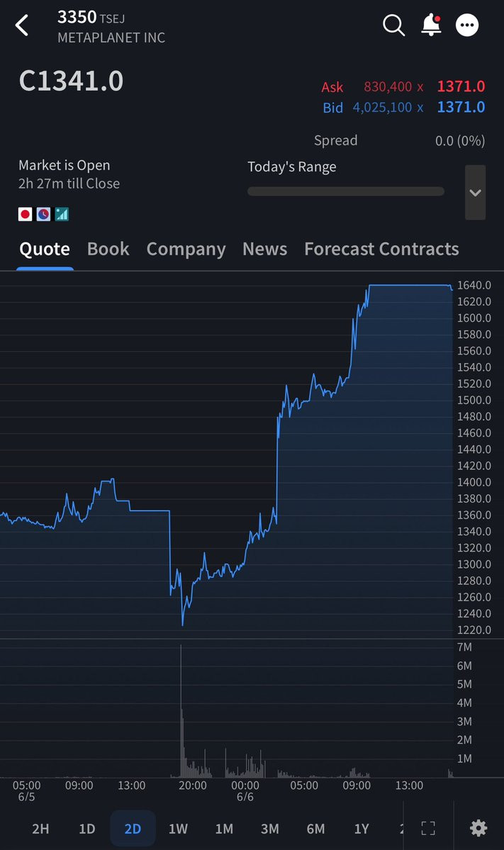Tap the clock trading hours icon
This screenshot has height=850, width=504.
[x=43, y=214]
